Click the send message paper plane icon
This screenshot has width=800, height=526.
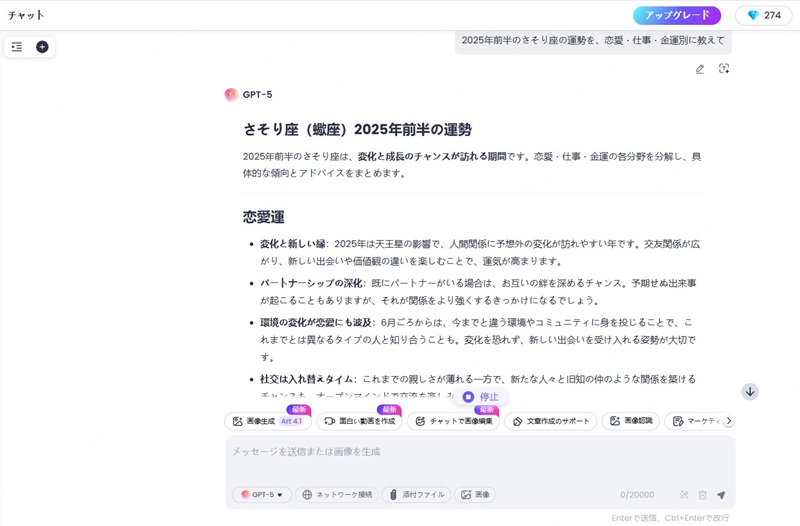[720, 495]
